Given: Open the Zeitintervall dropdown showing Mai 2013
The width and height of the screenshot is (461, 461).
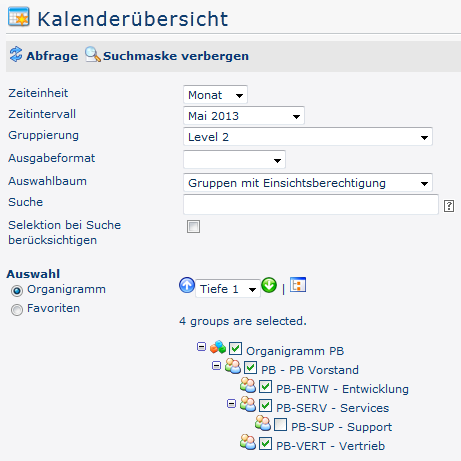Looking at the screenshot, I should [244, 116].
